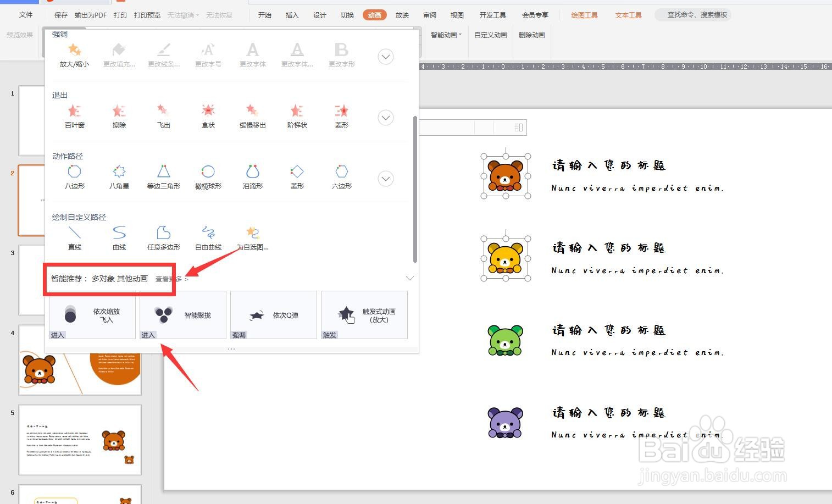This screenshot has height=504, width=832.
Task: Apply the 依次缩放飞入 smart animation
Action: 92,315
